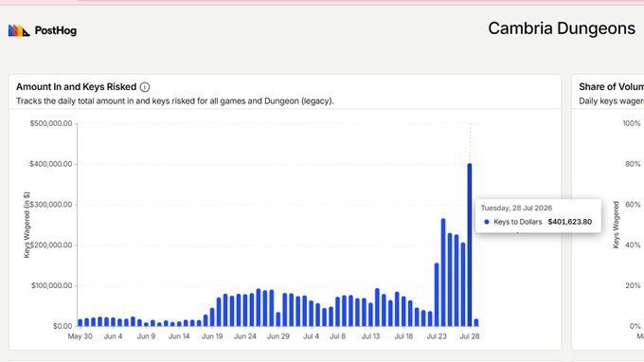Viewport: 644px width, 362px height.
Task: Click the Jun 14 x-axis label
Action: click(179, 336)
